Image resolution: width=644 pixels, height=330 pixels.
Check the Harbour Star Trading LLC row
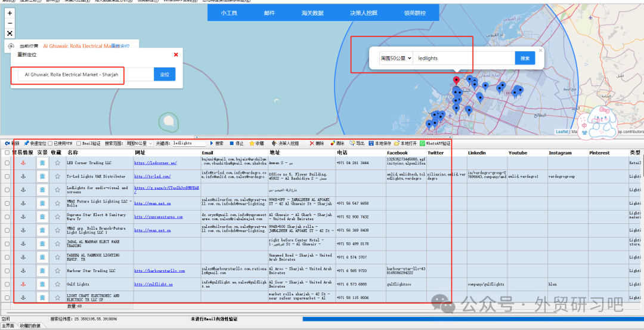point(7,271)
